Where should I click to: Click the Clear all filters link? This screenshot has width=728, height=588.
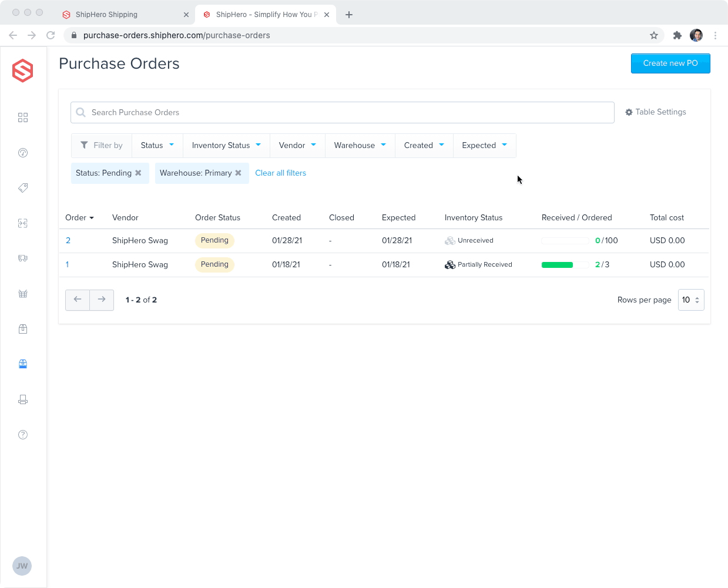click(280, 173)
